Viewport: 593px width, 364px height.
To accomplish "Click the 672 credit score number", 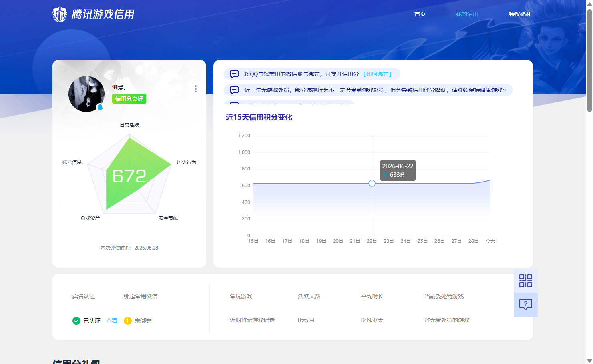I will click(x=129, y=176).
